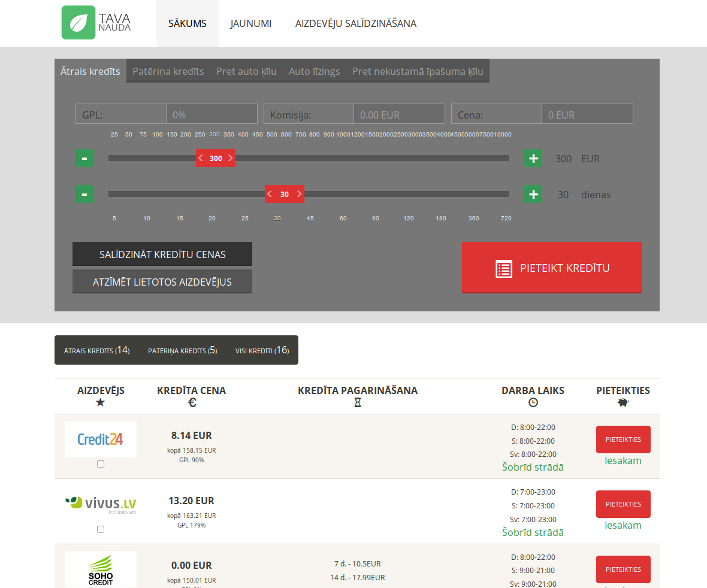Click the Soho Credit logo
This screenshot has height=588, width=707.
pyautogui.click(x=101, y=569)
